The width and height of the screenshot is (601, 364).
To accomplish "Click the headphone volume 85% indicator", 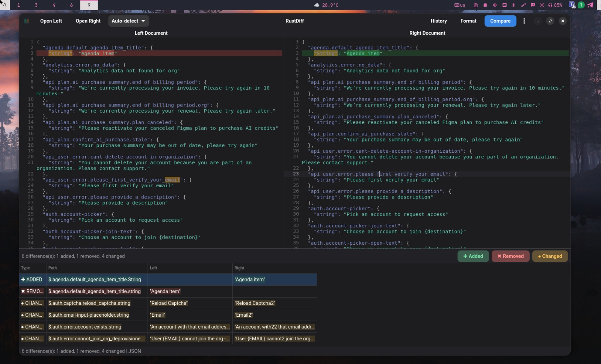I will (555, 5).
